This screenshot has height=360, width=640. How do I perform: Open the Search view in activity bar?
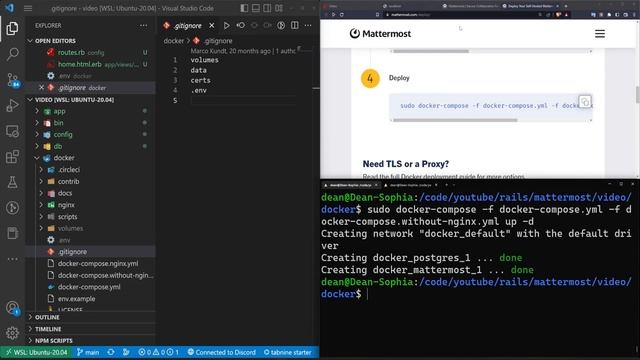click(12, 54)
